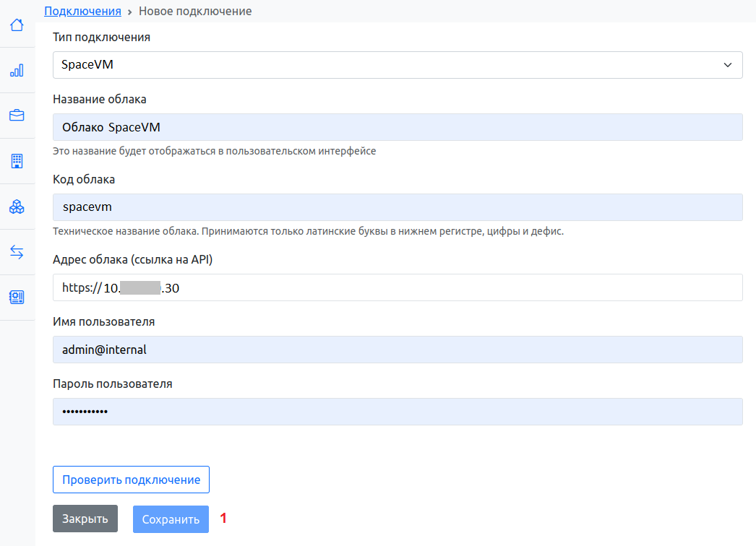Viewport: 756px width, 546px height.
Task: Focus the user password field
Action: tap(398, 412)
